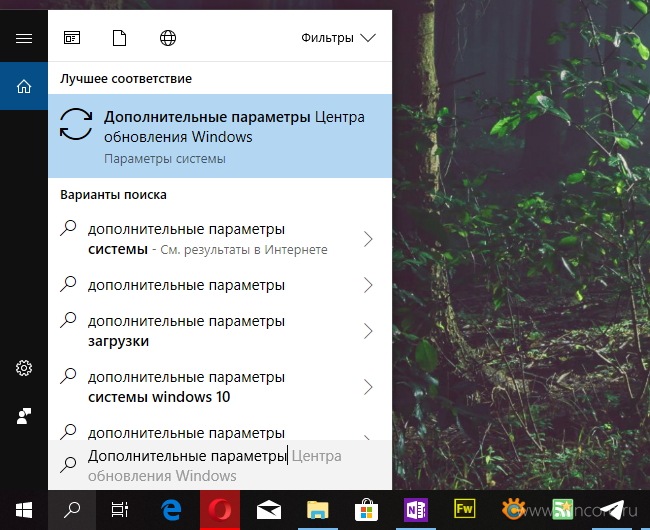This screenshot has width=650, height=530.
Task: Open Telegram from taskbar
Action: (x=612, y=510)
